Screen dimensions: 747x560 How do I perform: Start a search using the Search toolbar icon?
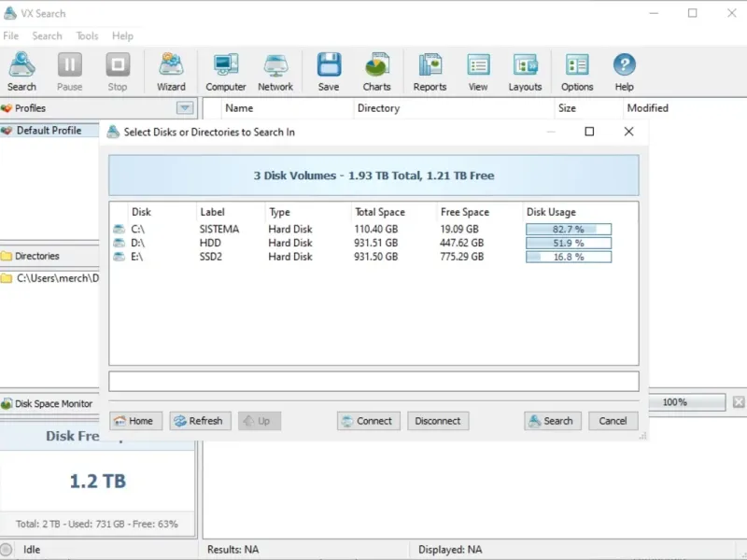(x=21, y=72)
